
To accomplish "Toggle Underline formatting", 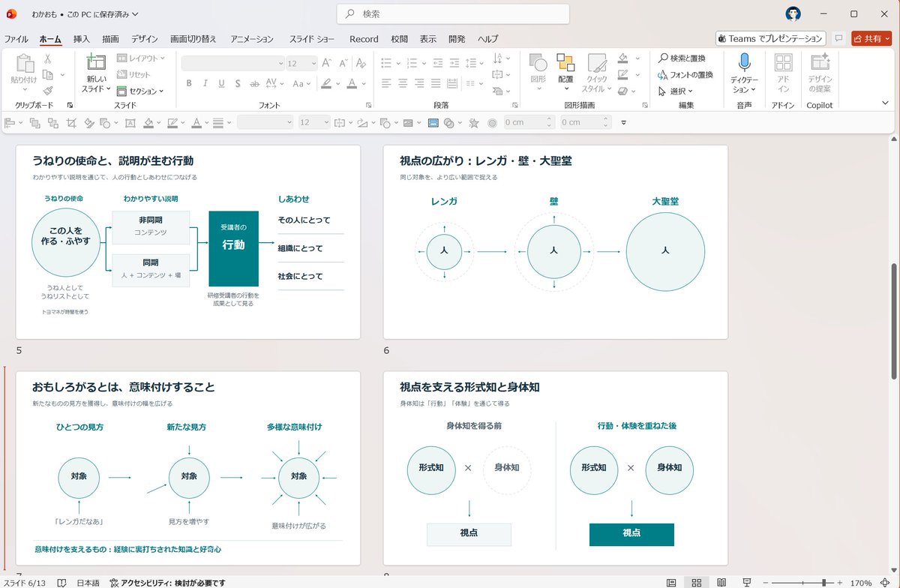I will (221, 83).
